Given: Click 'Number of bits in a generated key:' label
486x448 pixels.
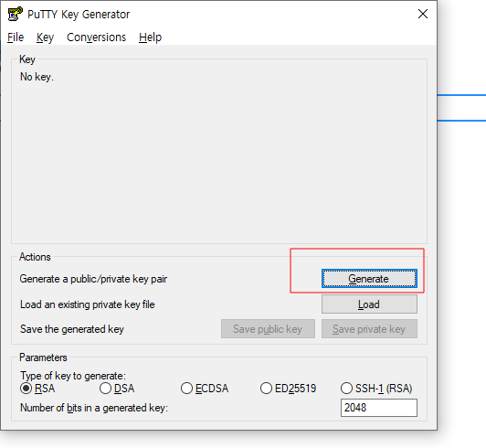Looking at the screenshot, I should point(94,408).
